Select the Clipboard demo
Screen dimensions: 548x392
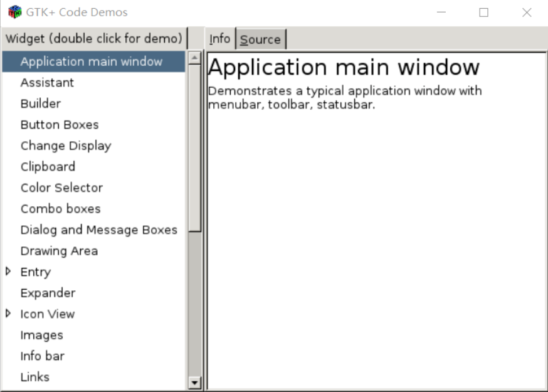(x=48, y=166)
